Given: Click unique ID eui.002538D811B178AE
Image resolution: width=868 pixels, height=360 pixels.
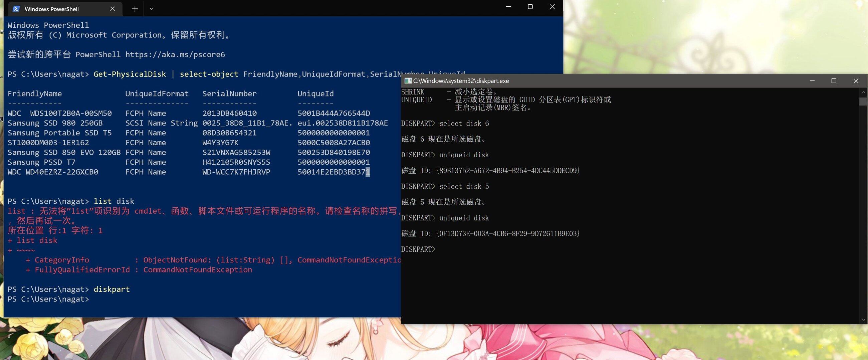Looking at the screenshot, I should click(343, 123).
